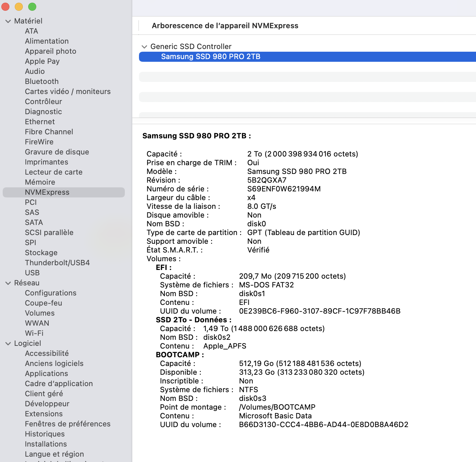Show Wi-Fi network details
This screenshot has width=476, height=462.
point(34,333)
